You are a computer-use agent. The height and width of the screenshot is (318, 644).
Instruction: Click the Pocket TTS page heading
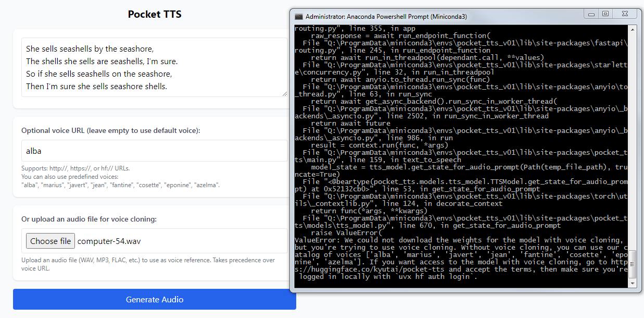tap(155, 14)
